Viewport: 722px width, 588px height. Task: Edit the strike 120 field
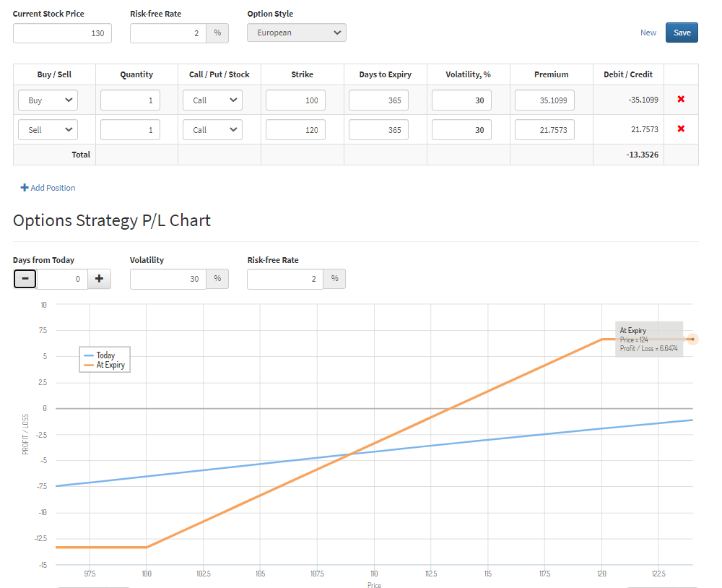295,129
